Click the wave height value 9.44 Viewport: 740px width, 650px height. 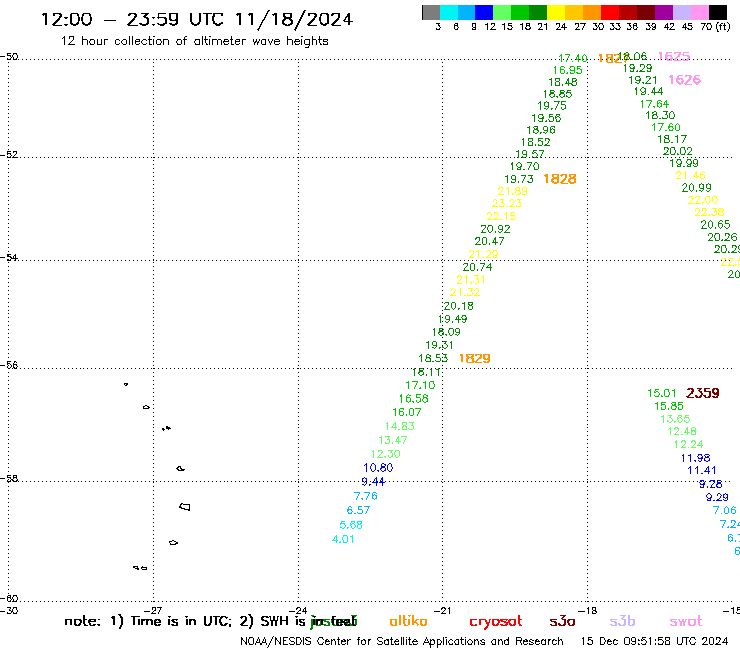tap(373, 482)
